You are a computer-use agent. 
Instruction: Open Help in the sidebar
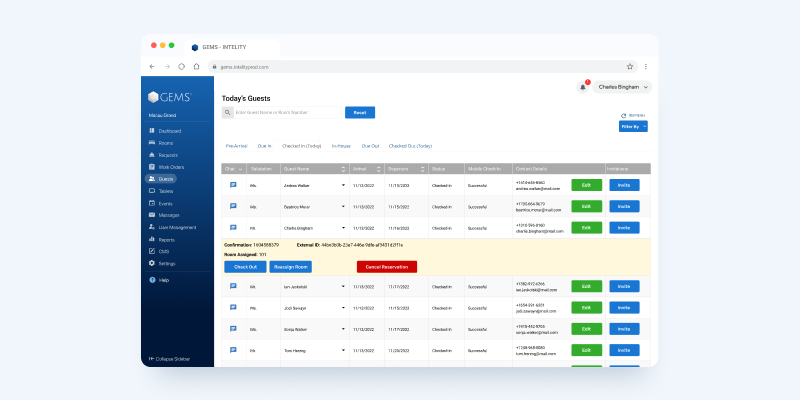[x=159, y=280]
